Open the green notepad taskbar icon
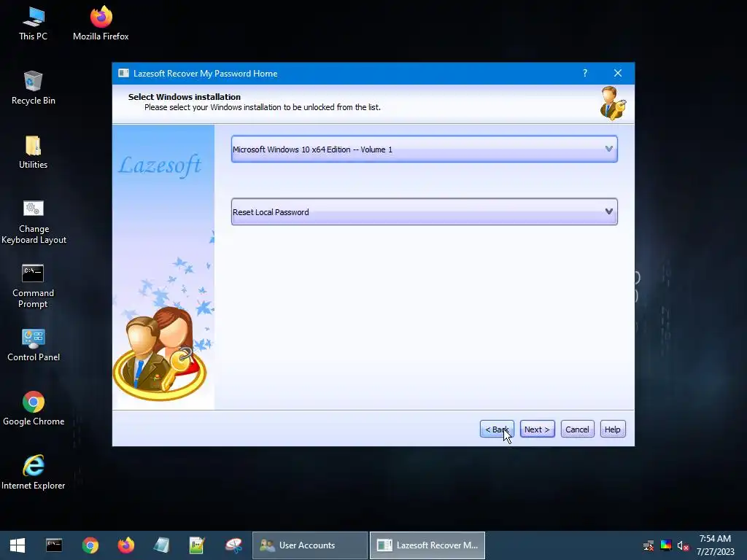 point(197,545)
